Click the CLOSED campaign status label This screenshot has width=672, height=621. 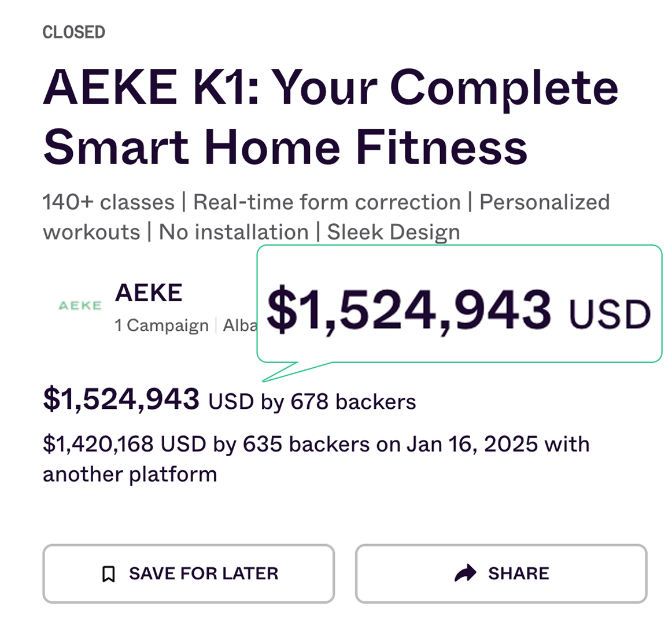click(74, 32)
